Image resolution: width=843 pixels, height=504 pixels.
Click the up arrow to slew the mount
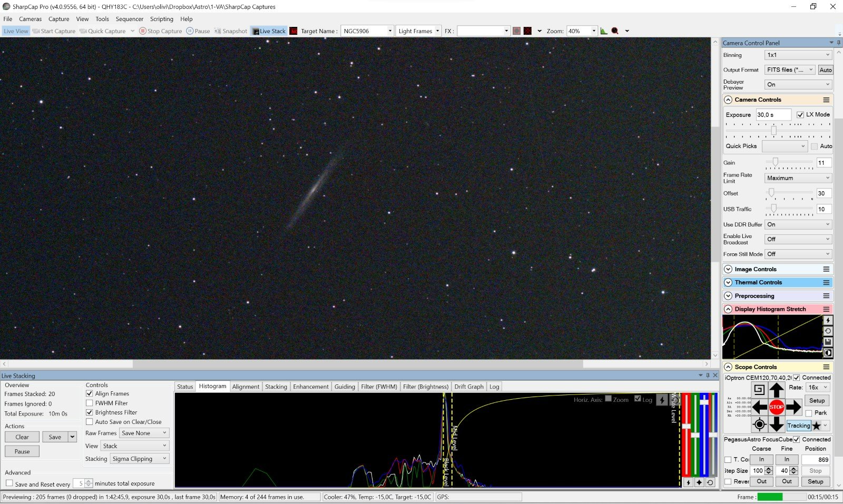[x=777, y=390]
